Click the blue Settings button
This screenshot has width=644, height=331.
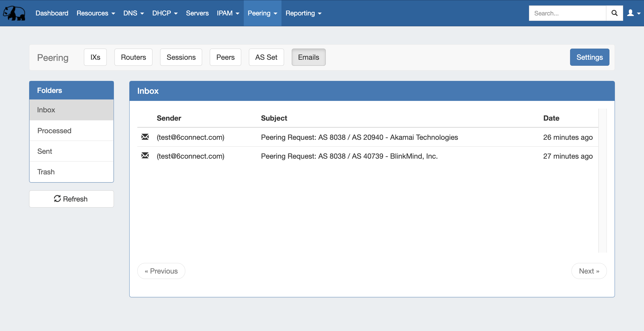pyautogui.click(x=589, y=57)
